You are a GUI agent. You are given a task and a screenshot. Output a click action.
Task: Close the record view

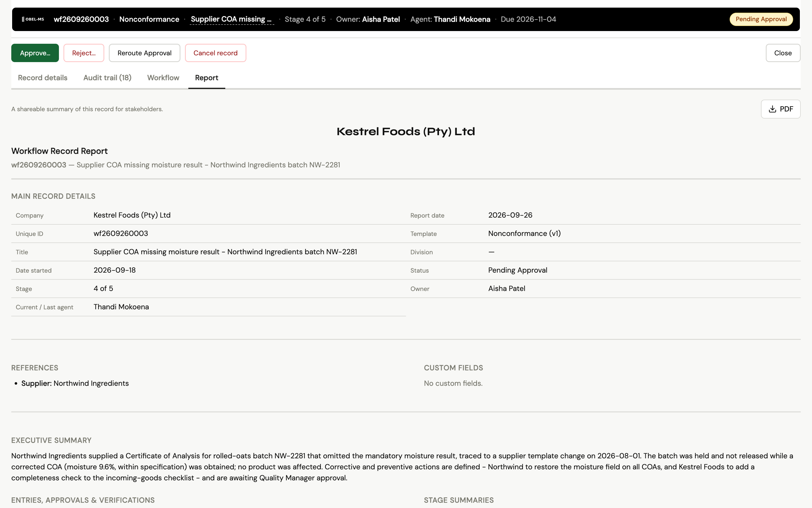[783, 53]
